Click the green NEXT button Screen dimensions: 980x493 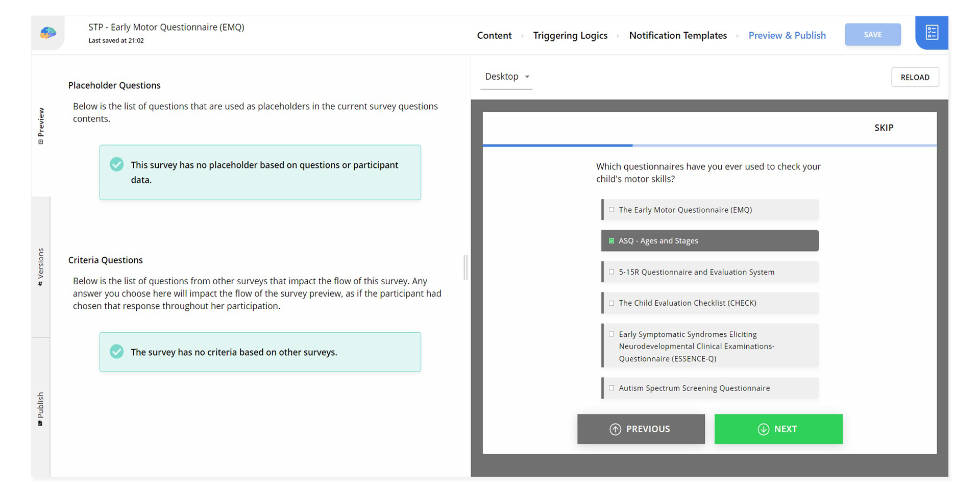778,429
